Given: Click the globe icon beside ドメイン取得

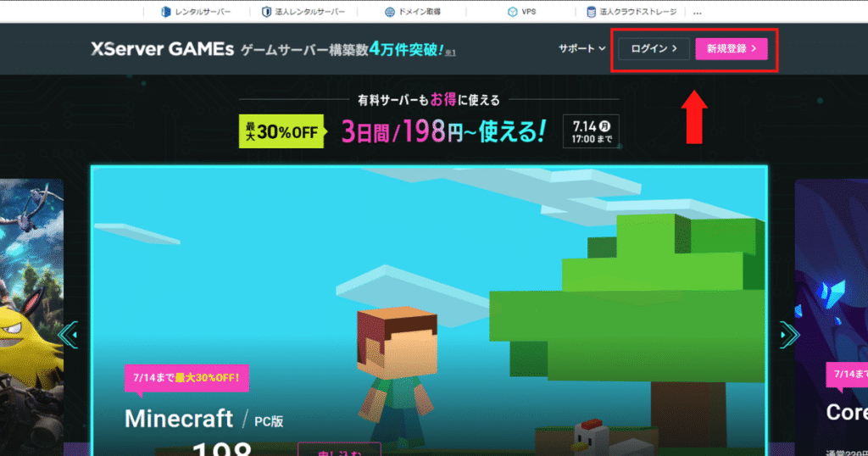Looking at the screenshot, I should (x=390, y=12).
